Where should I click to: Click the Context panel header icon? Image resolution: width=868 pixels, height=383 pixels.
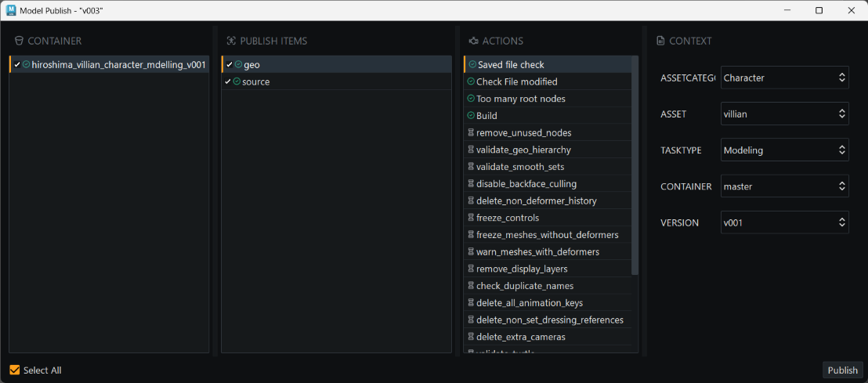(x=660, y=41)
